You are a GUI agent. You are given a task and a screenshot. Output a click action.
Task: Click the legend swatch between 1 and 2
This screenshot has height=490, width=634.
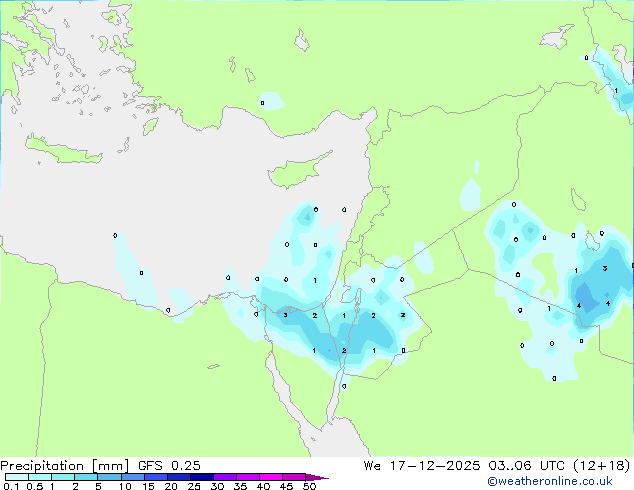[x=63, y=477]
